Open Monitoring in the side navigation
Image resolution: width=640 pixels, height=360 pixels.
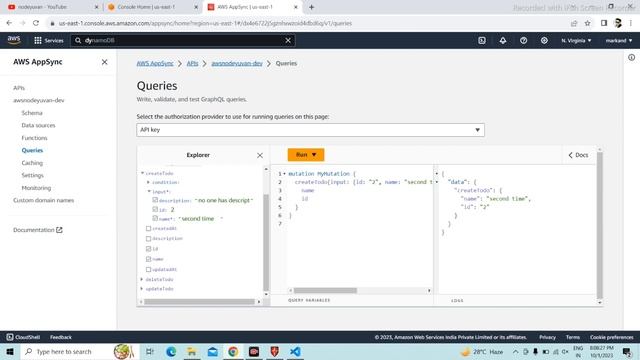tap(36, 188)
